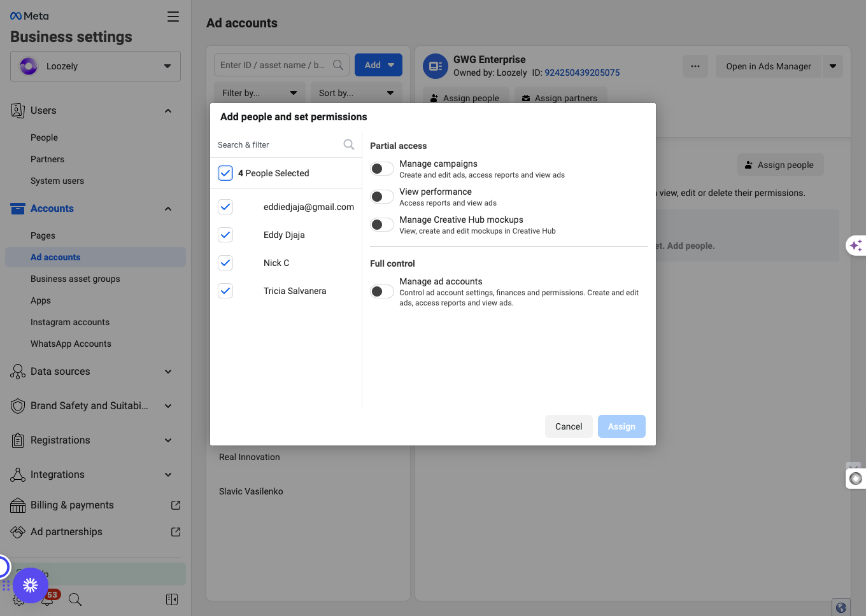866x616 pixels.
Task: Toggle the sidebar collapse panel icon
Action: coord(172,599)
